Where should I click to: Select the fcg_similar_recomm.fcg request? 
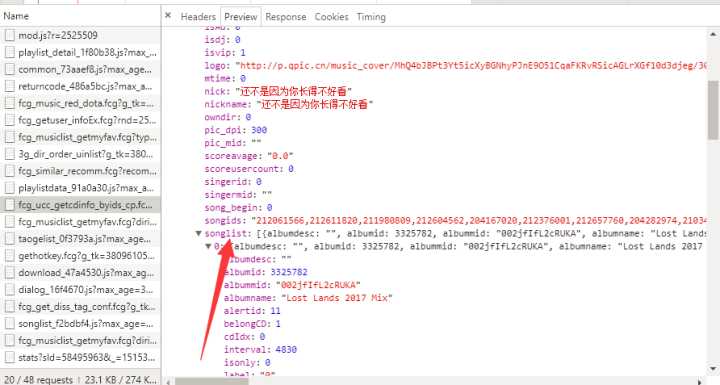[x=80, y=171]
